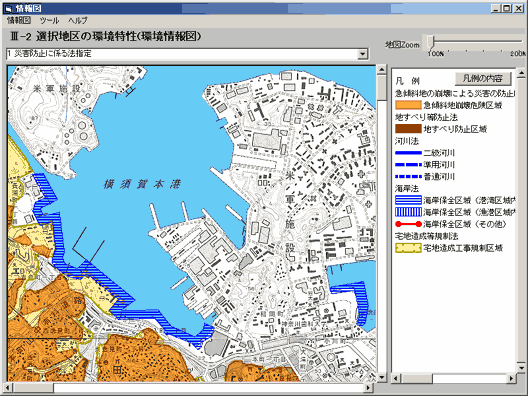The height and width of the screenshot is (396, 528).
Task: Click the 地図Zoom label
Action: tap(402, 44)
